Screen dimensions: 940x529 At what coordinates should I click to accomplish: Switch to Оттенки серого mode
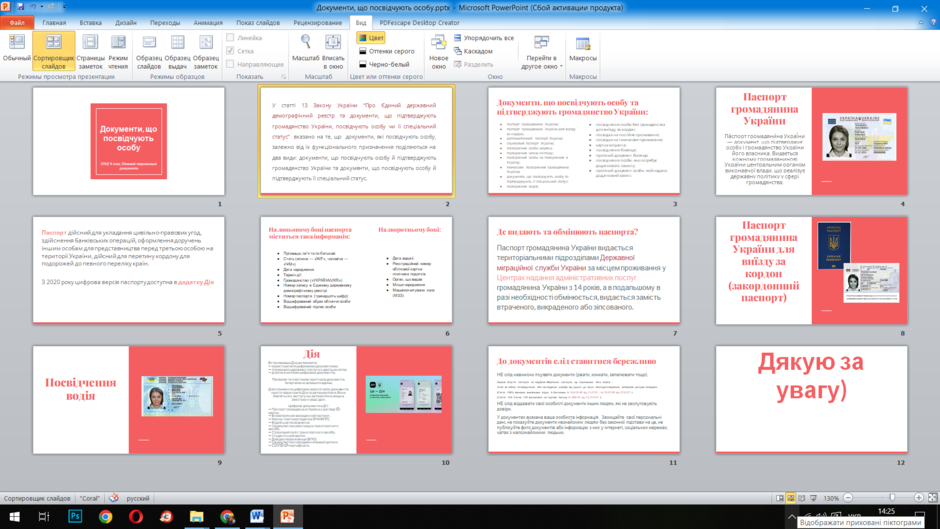click(x=387, y=51)
